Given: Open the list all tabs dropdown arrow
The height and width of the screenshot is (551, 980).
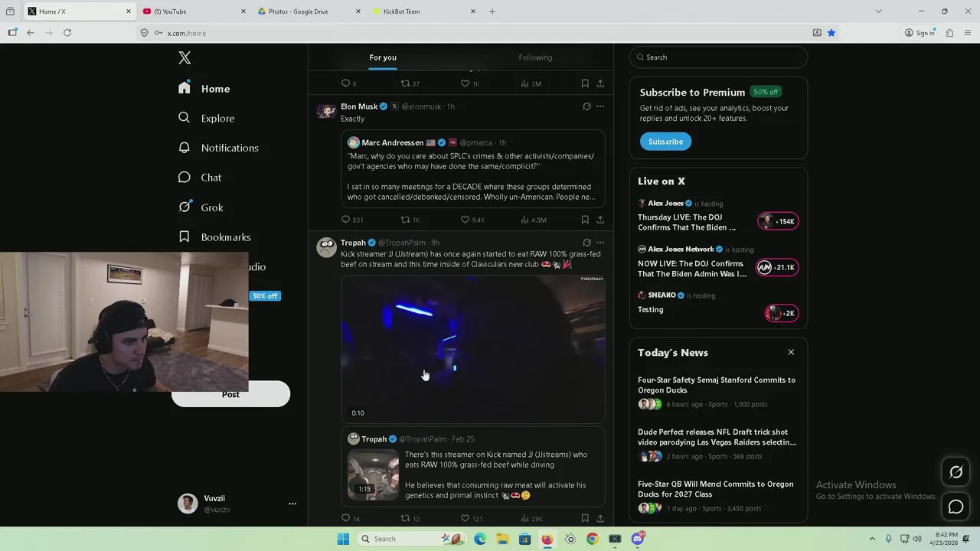Looking at the screenshot, I should [x=879, y=11].
